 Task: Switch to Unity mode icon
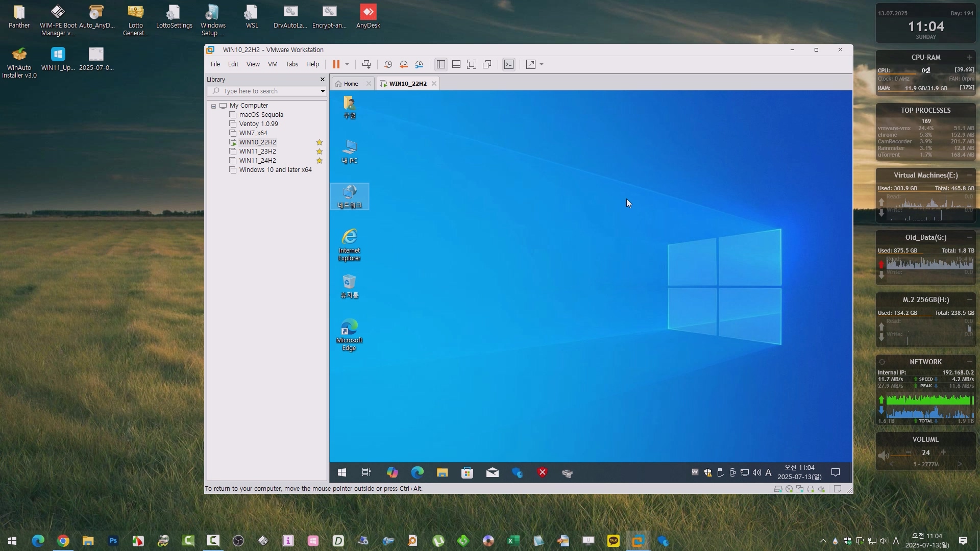pos(487,64)
